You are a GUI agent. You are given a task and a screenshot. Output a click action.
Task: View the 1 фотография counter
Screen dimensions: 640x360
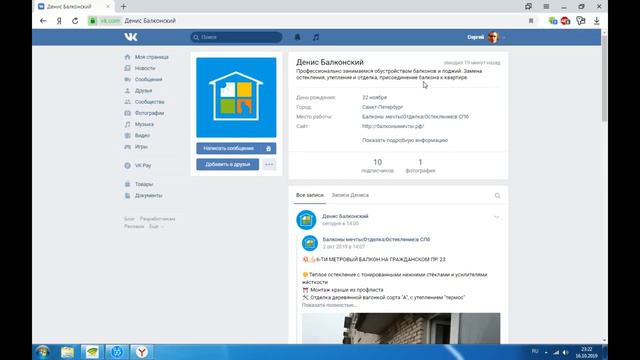[420, 166]
